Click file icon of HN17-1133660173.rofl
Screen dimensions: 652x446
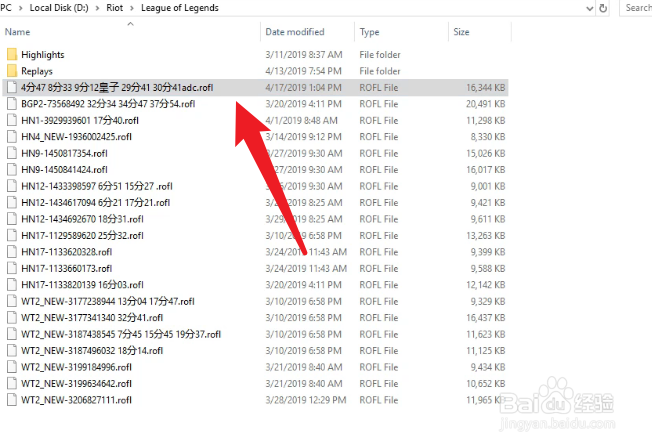pos(12,269)
